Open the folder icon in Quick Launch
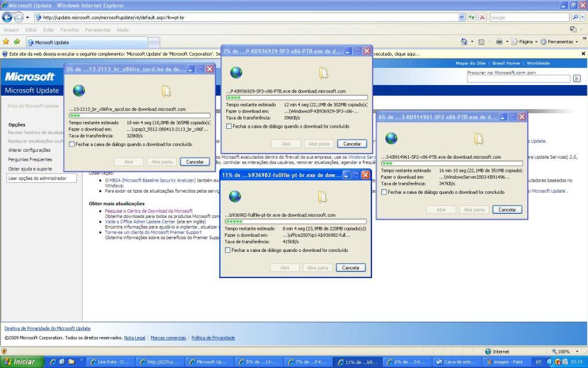The image size is (588, 368). pyautogui.click(x=71, y=362)
